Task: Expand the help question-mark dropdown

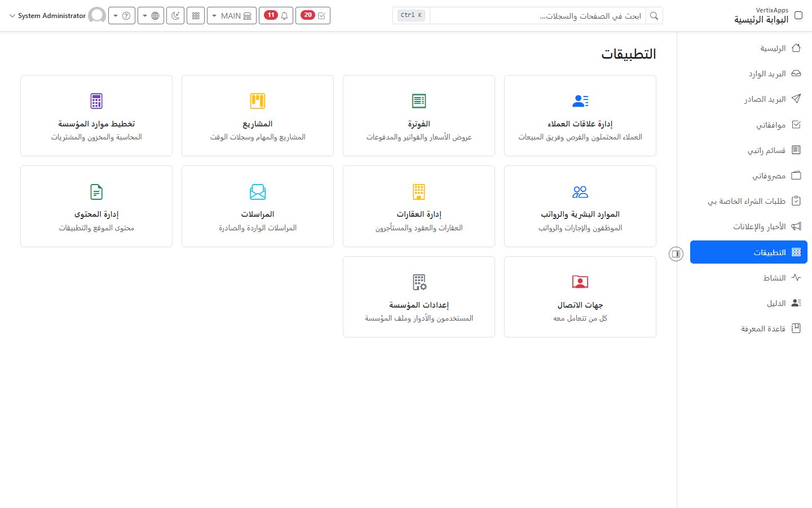Action: click(x=121, y=16)
